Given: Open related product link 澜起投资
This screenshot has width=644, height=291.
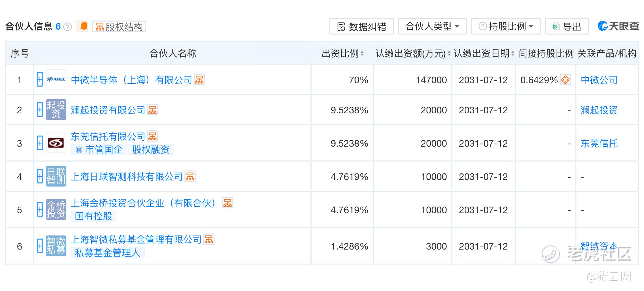Looking at the screenshot, I should tap(599, 110).
